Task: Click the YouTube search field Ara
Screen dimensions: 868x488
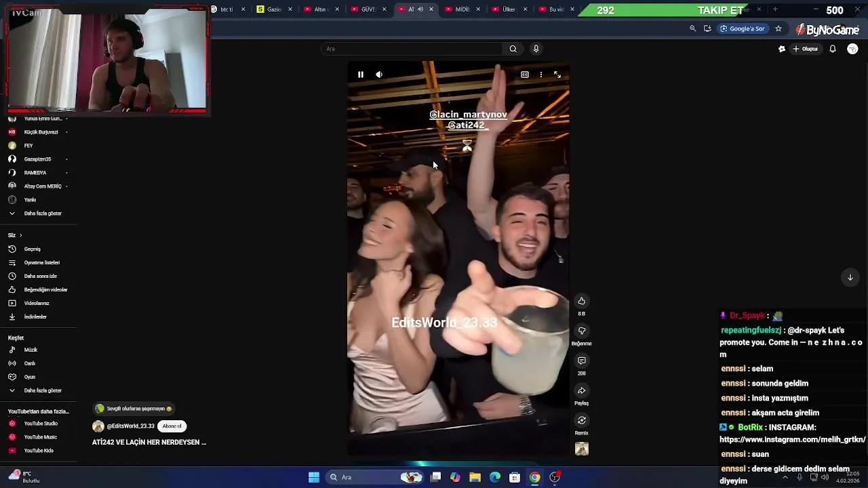Action: tap(412, 49)
